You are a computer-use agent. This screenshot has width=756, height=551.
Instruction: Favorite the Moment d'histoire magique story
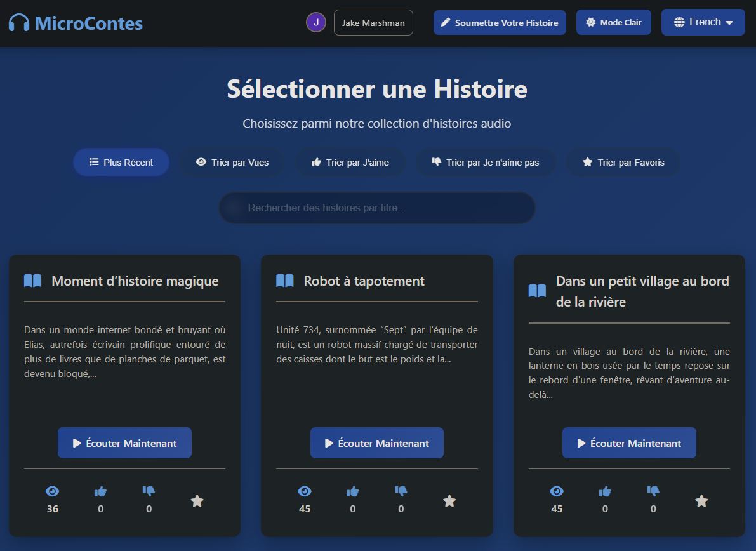(197, 501)
